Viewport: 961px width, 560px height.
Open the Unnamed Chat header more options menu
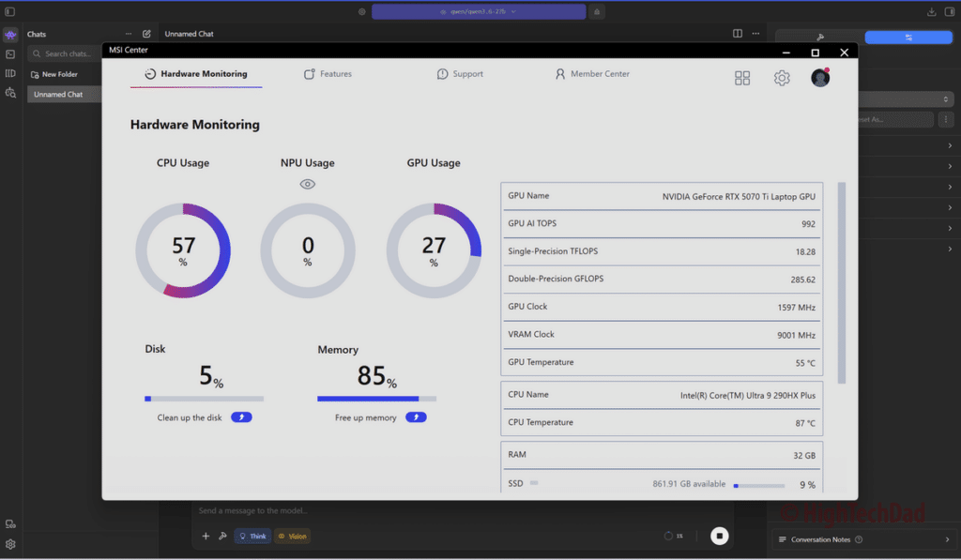coord(755,34)
